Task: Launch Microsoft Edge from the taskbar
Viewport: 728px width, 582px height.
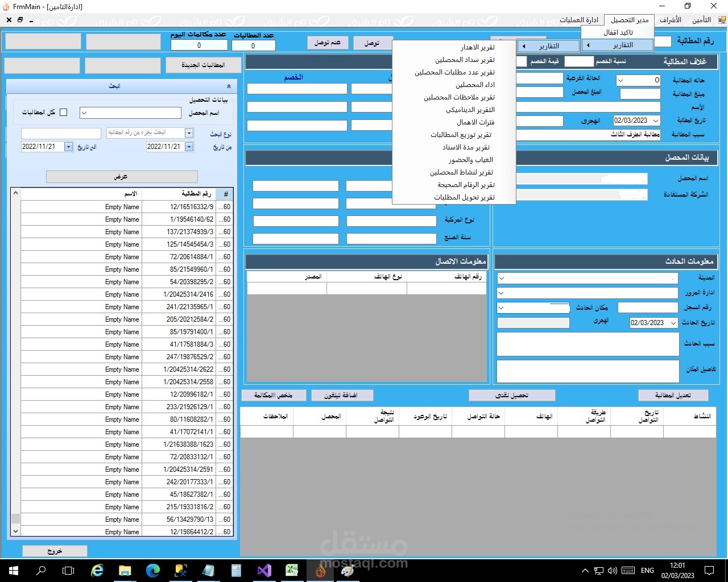Action: click(153, 571)
